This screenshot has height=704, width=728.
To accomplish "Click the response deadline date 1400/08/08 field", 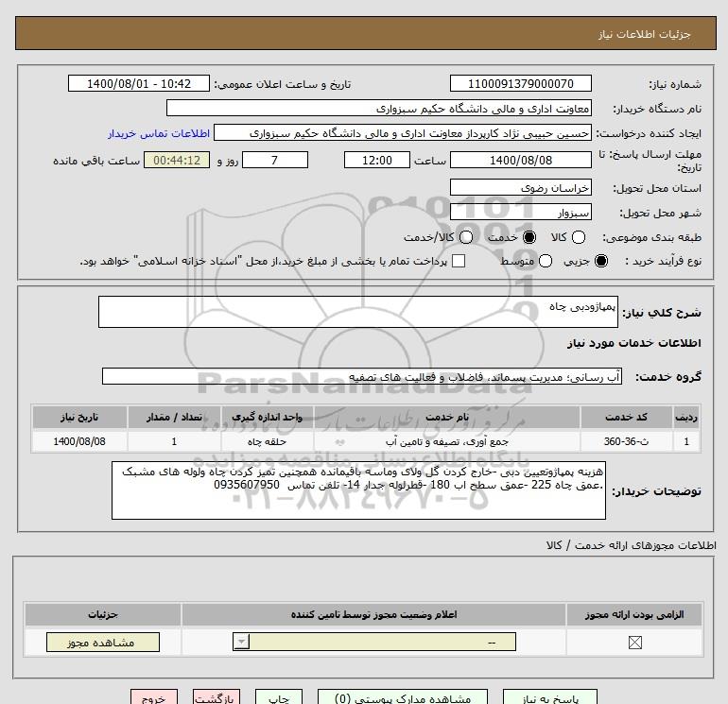I will (520, 160).
